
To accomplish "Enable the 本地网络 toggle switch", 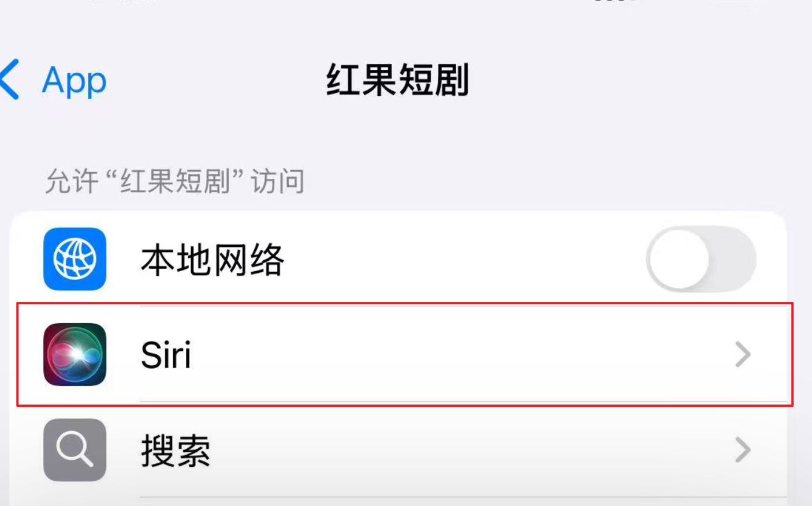I will (x=701, y=259).
